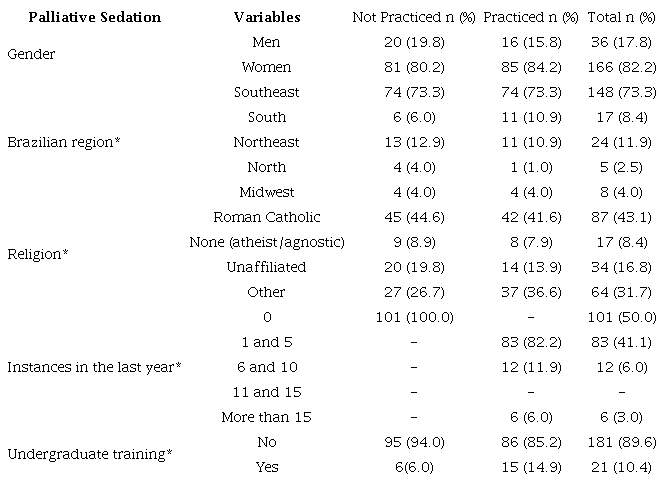
Task: Select the Variables column header
Action: (267, 17)
